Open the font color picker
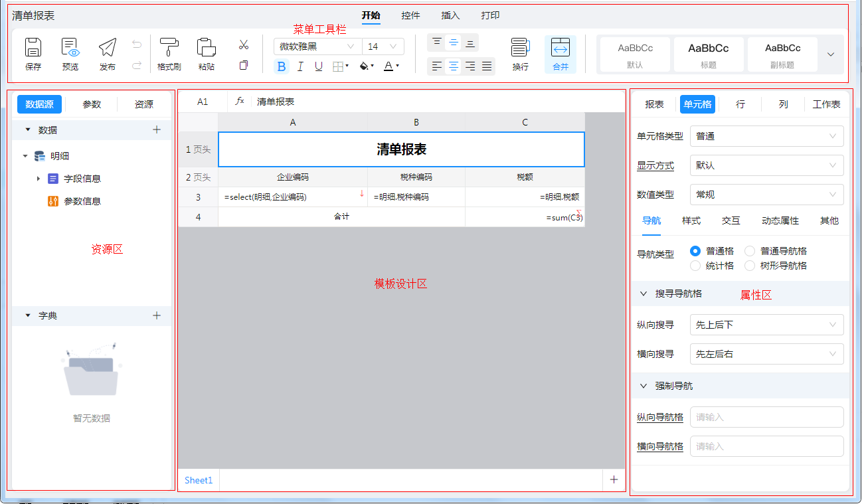This screenshot has height=504, width=862. coord(391,66)
